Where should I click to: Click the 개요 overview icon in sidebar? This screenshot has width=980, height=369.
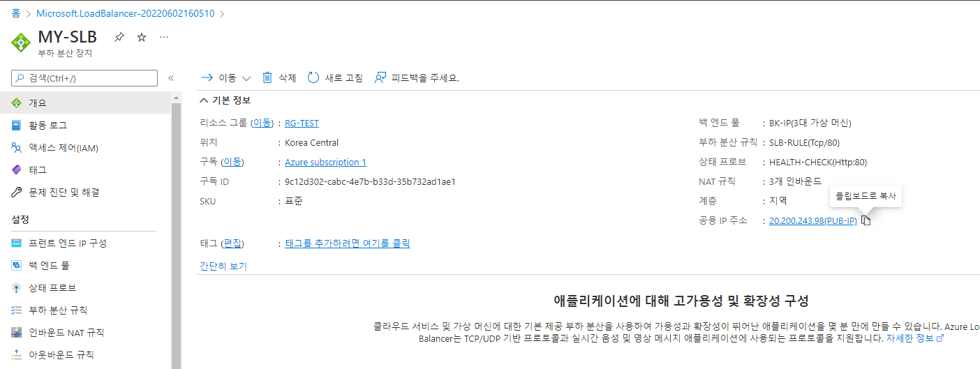tap(17, 103)
